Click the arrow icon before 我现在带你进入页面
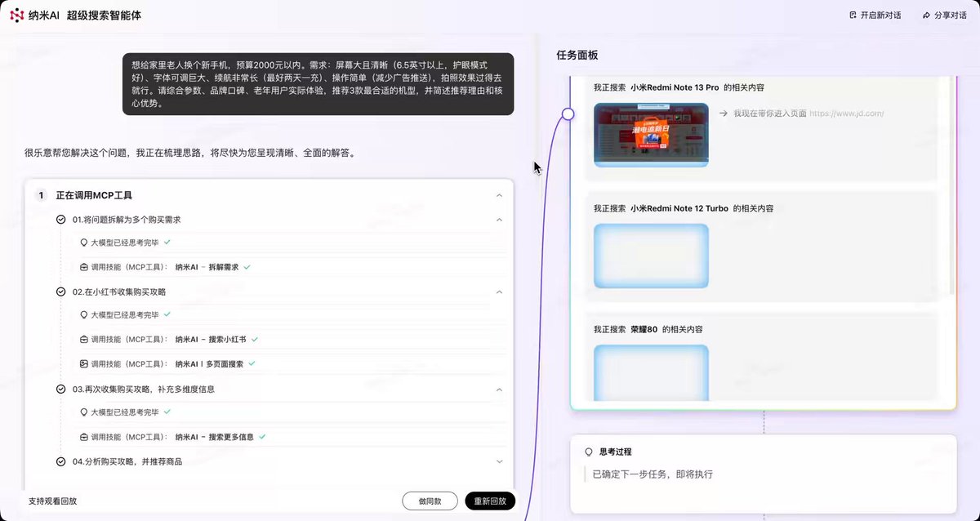This screenshot has height=521, width=980. click(x=723, y=114)
